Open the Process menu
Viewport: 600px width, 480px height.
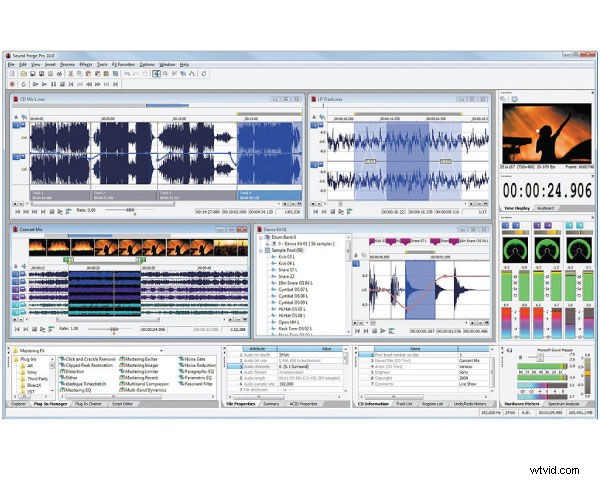pos(67,65)
